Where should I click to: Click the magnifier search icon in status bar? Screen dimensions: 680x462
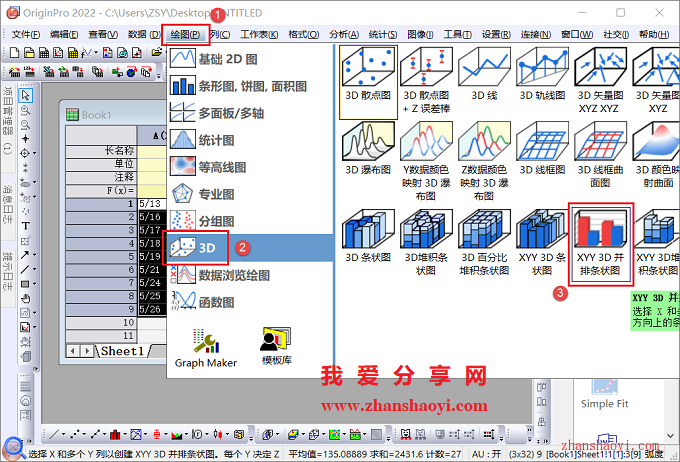coord(14,449)
